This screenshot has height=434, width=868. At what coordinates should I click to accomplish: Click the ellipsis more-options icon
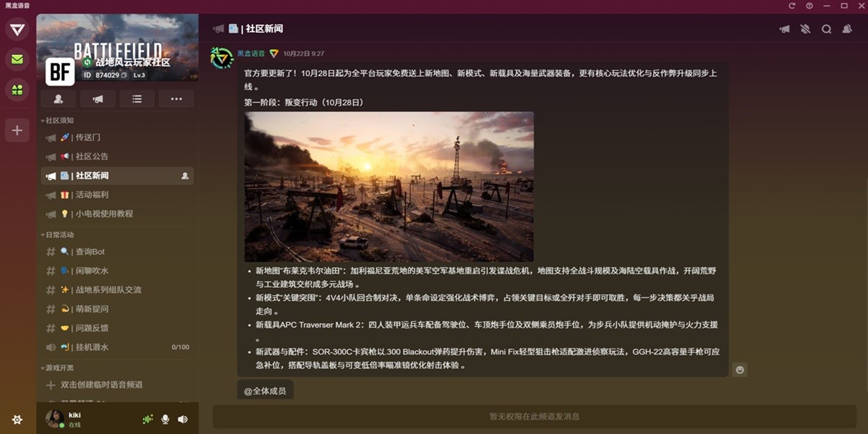(176, 98)
